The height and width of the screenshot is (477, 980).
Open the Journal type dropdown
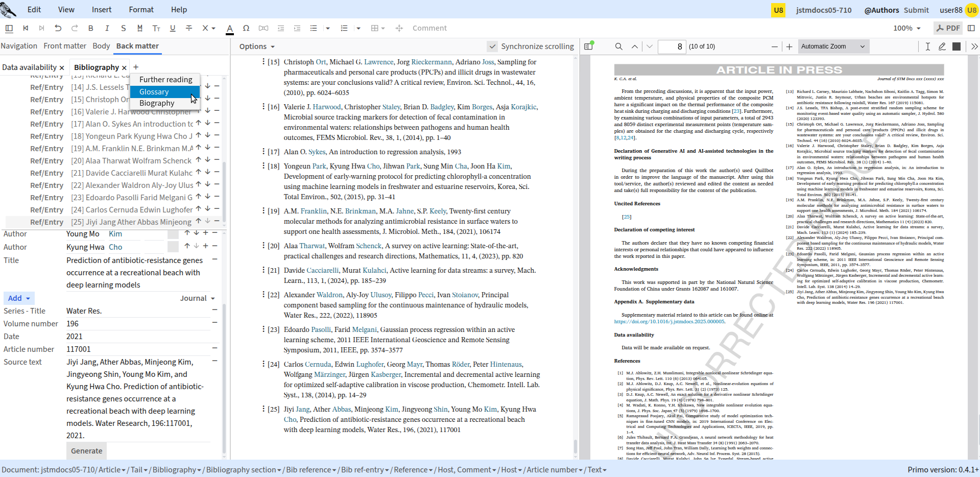(x=197, y=298)
